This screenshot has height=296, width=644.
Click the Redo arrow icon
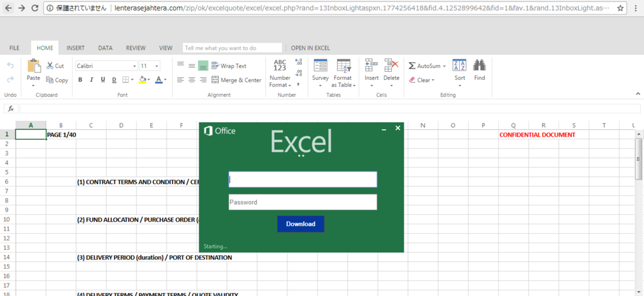coord(10,80)
